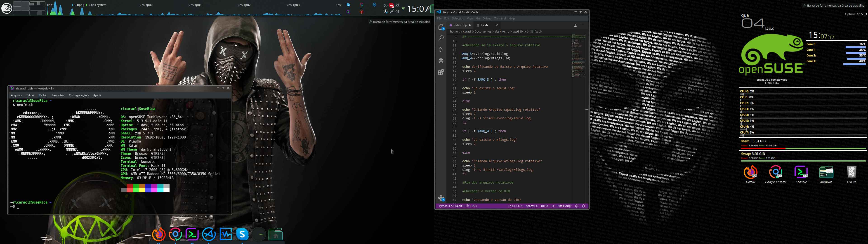Open the Search view in VS Code
The image size is (868, 244).
point(441,38)
